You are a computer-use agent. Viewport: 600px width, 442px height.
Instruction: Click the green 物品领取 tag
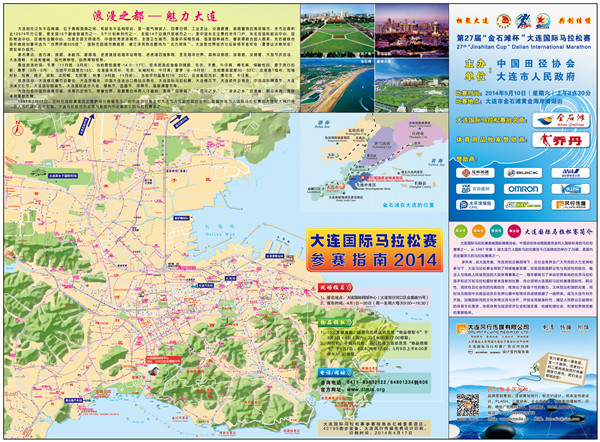click(x=335, y=323)
